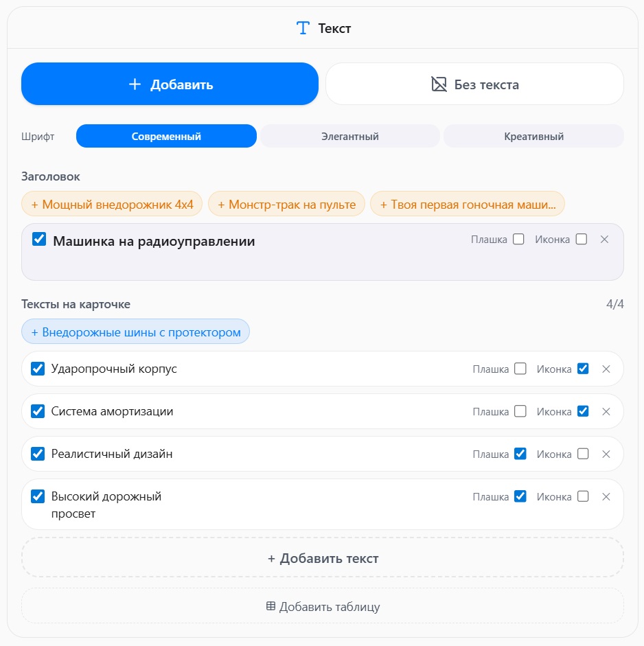
Task: Click the table icon in 'Добавить таблицу'
Action: [x=271, y=607]
